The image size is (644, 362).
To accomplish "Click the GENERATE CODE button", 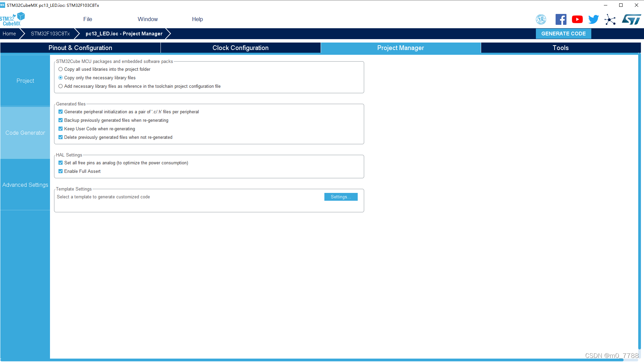I will pyautogui.click(x=563, y=34).
